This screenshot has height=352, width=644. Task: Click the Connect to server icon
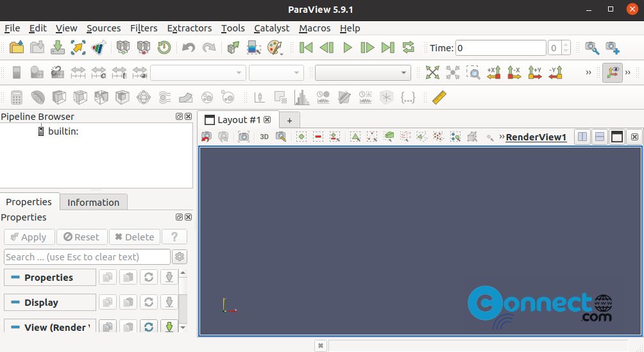123,47
